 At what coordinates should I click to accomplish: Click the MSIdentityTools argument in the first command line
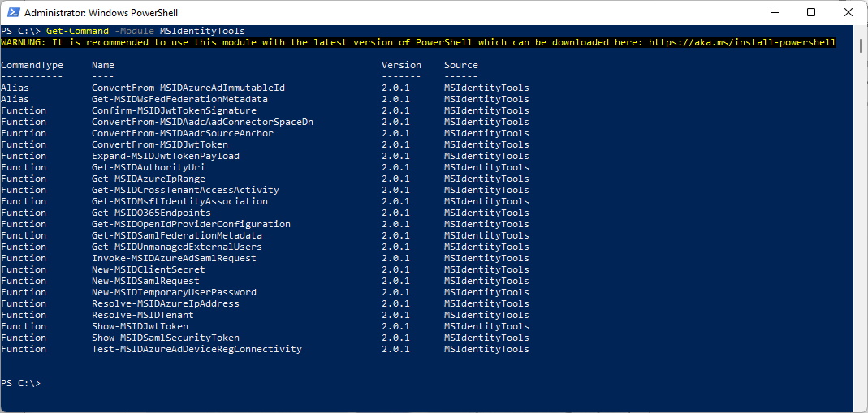(202, 31)
